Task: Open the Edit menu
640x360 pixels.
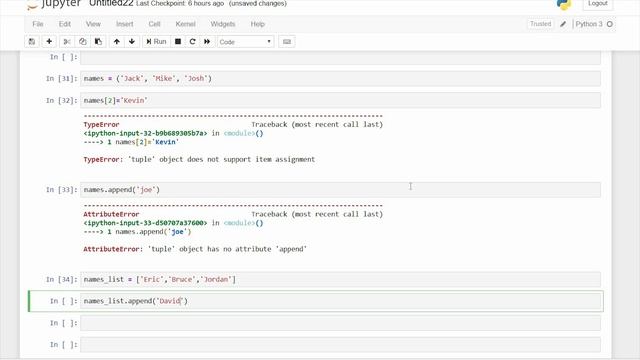Action: click(64, 24)
